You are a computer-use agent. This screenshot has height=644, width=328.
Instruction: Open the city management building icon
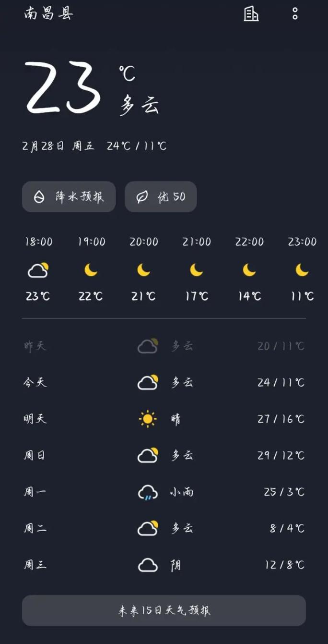[x=251, y=14]
